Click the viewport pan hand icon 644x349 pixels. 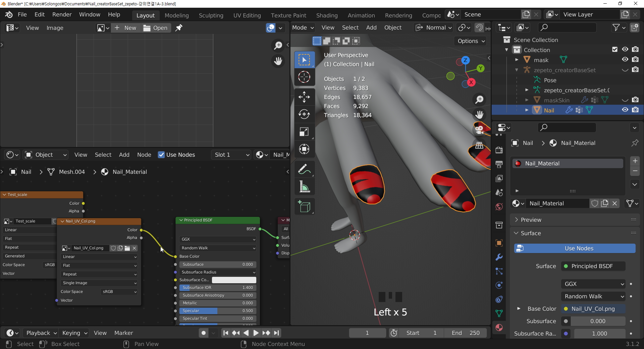click(479, 114)
